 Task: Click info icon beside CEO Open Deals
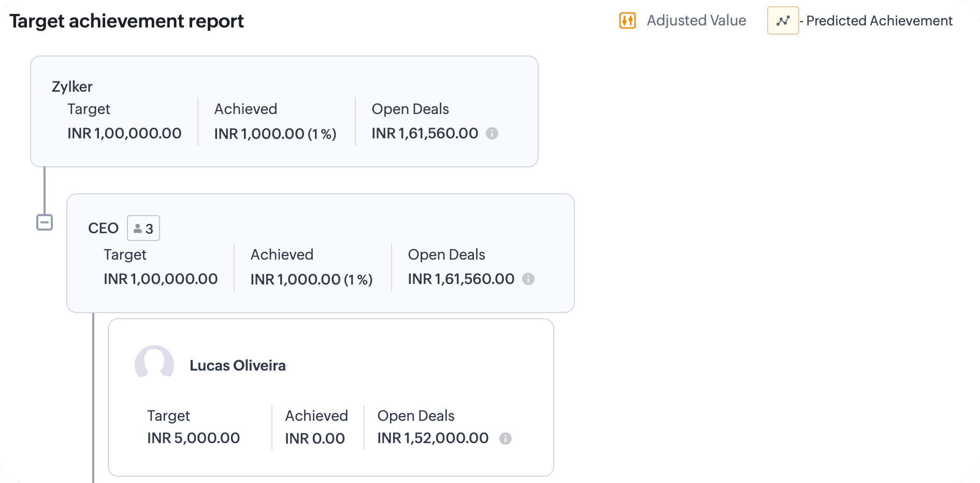point(528,279)
